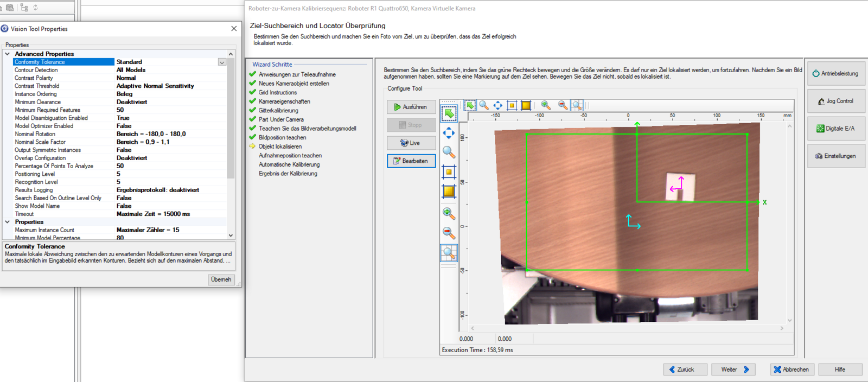Screen dimensions: 868x382
Task: Collapse the Advanced Properties section
Action: pyautogui.click(x=8, y=54)
